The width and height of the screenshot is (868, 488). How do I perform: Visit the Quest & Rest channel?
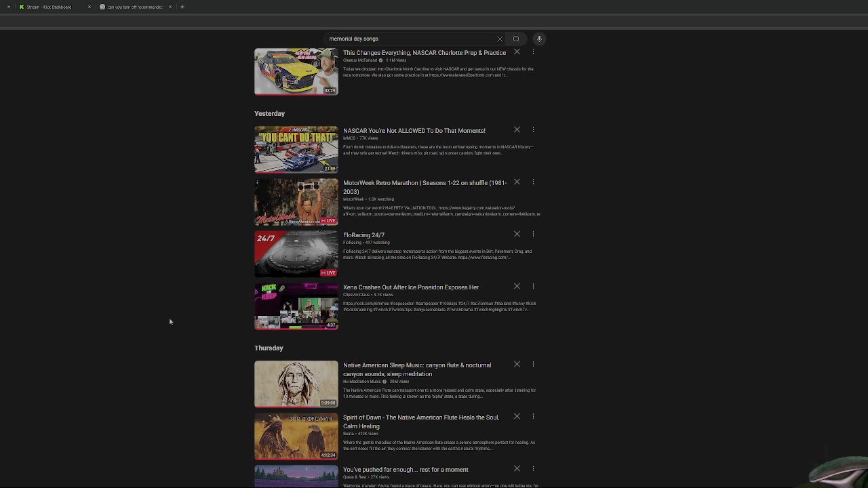[x=355, y=477]
